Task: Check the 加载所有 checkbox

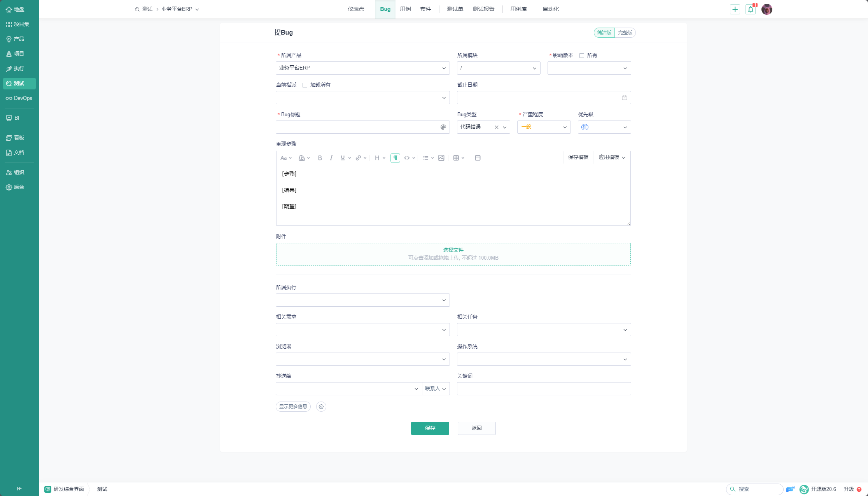Action: (305, 85)
